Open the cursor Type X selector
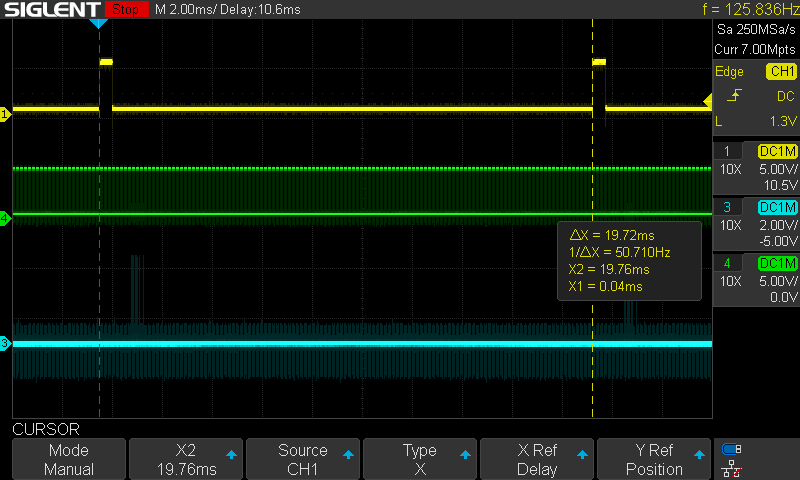 (419, 460)
